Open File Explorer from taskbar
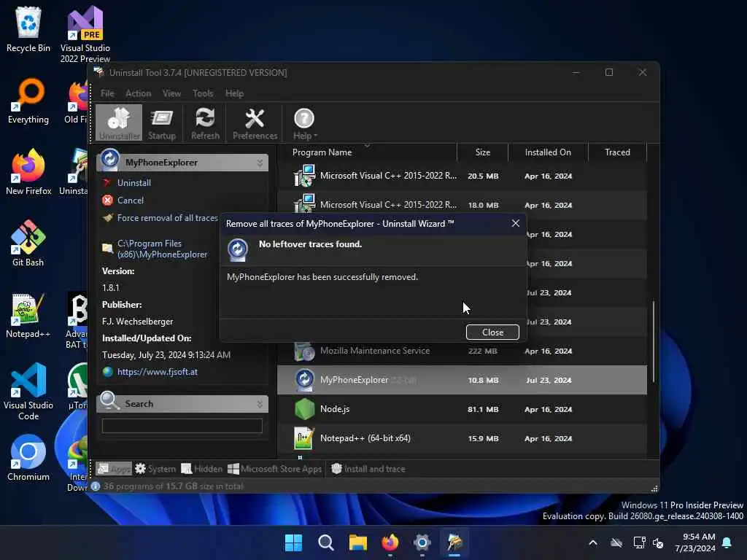The height and width of the screenshot is (560, 747). 357,542
